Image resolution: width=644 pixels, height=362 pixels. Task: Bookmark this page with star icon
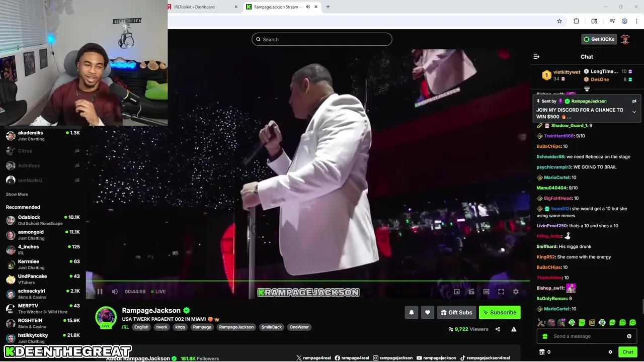click(559, 21)
